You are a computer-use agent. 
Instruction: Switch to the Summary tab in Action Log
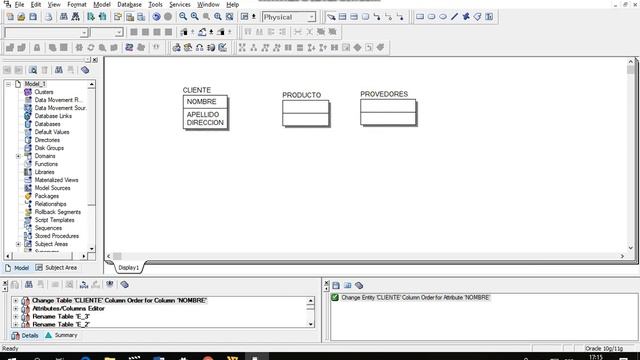(x=61, y=335)
